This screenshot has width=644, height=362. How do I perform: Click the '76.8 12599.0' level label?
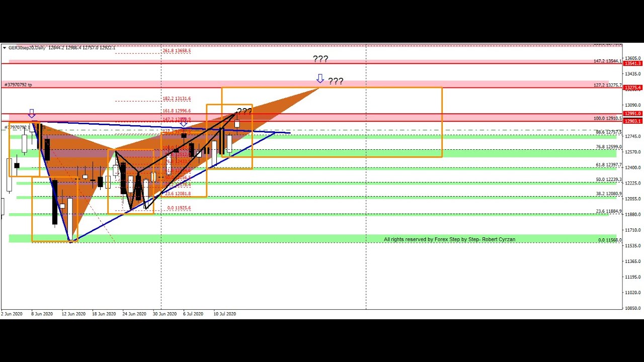coord(609,147)
